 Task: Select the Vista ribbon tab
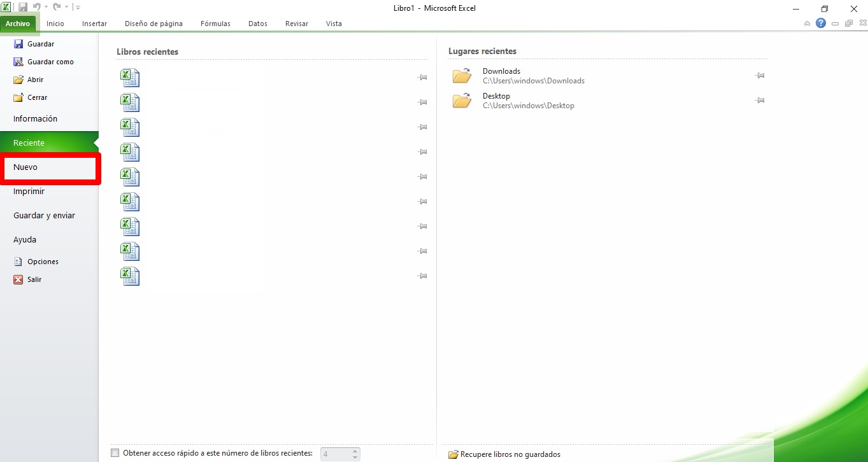[x=334, y=24]
